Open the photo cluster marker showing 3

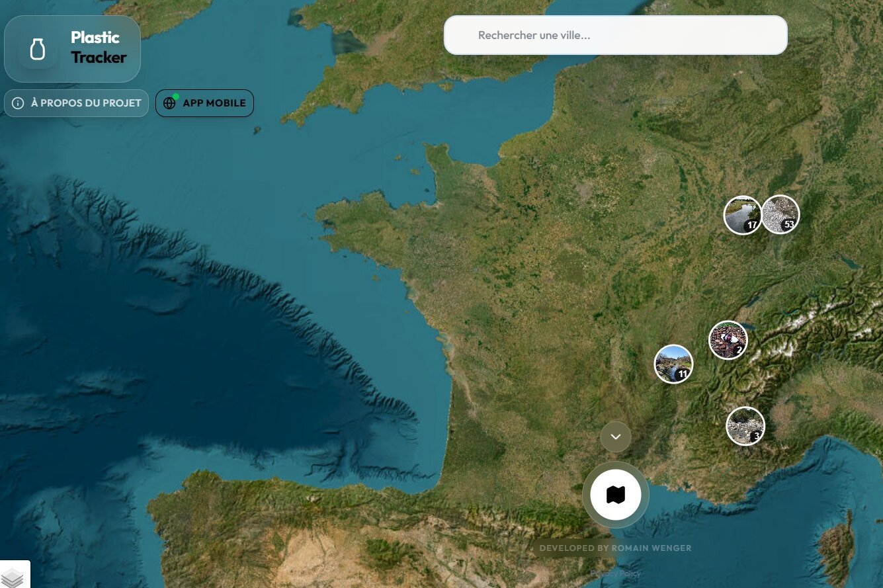(745, 426)
